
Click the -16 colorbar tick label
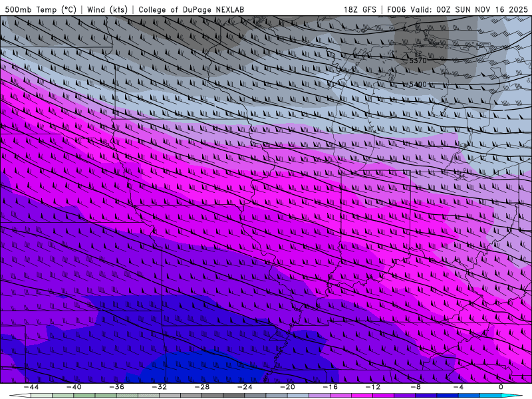coord(331,387)
